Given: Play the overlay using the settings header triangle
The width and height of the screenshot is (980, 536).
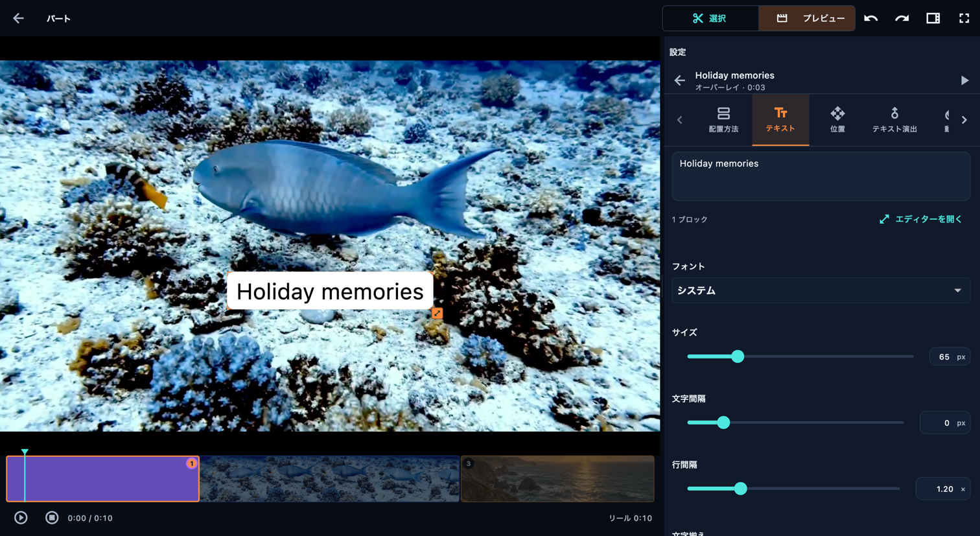Looking at the screenshot, I should [964, 80].
